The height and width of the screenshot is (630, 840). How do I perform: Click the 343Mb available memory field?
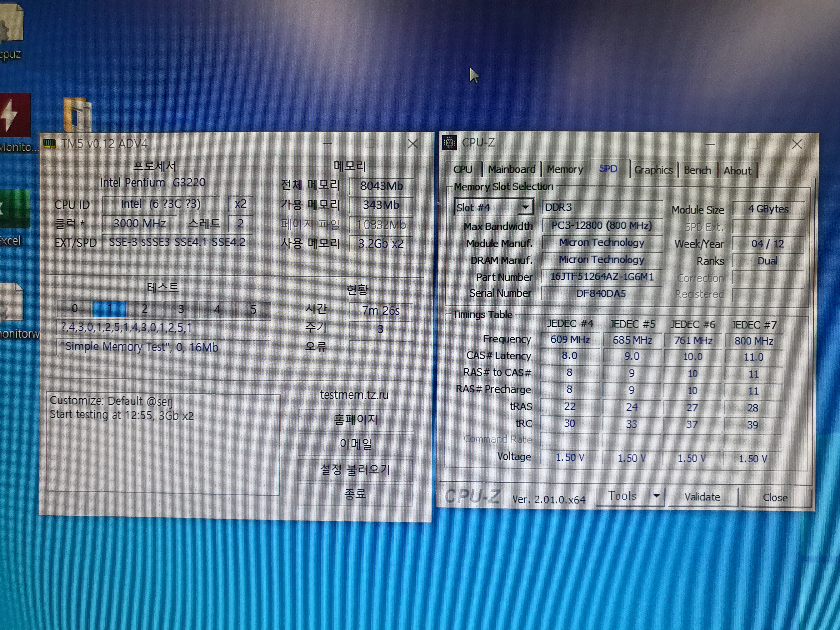click(381, 205)
